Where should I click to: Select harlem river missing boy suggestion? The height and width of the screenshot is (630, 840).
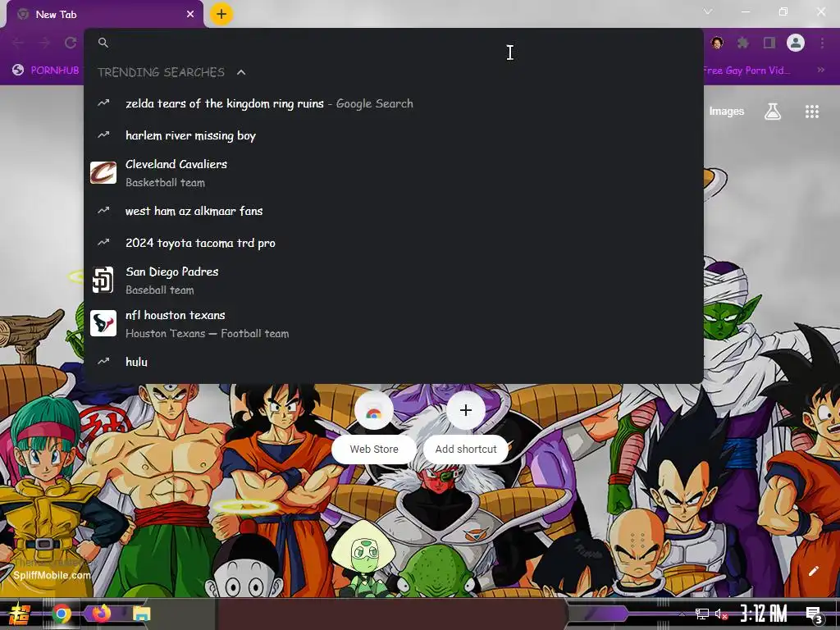(394, 135)
